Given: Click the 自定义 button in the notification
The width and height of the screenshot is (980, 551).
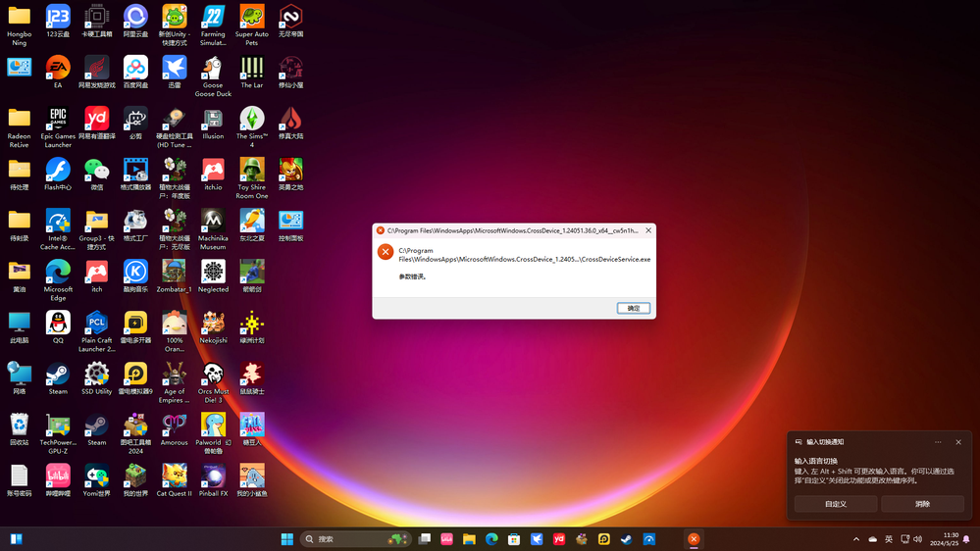Looking at the screenshot, I should tap(835, 504).
